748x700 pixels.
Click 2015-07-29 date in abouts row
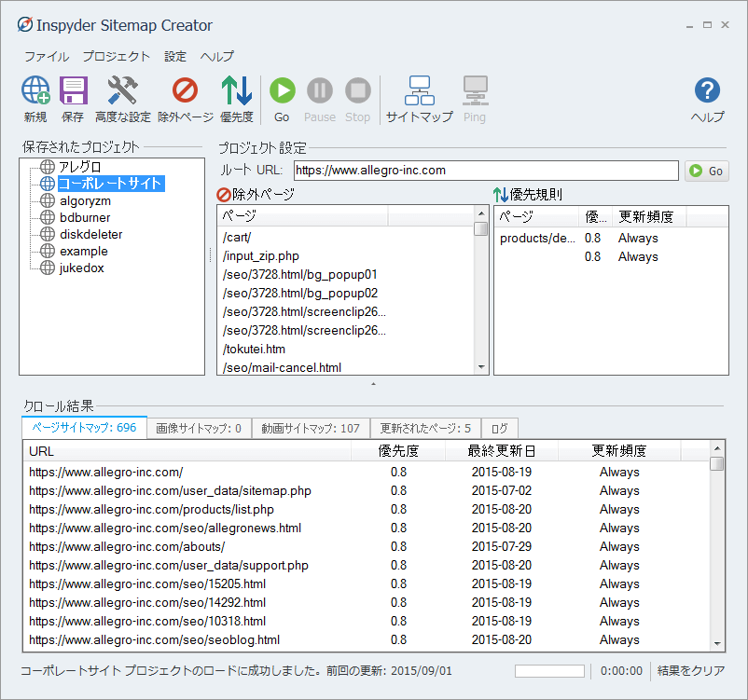(x=502, y=546)
